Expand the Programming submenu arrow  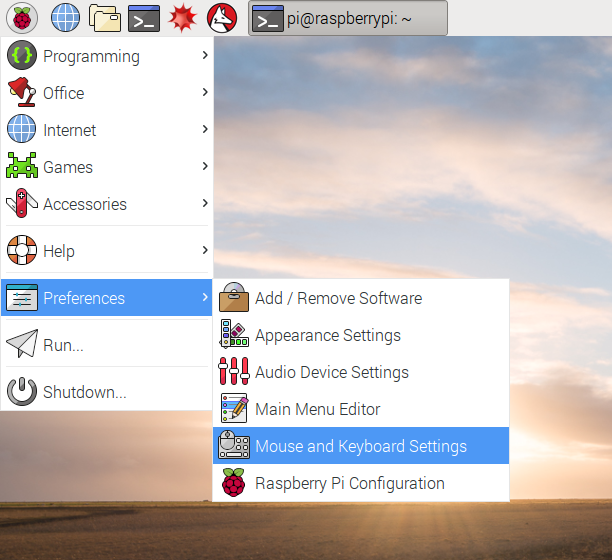205,55
